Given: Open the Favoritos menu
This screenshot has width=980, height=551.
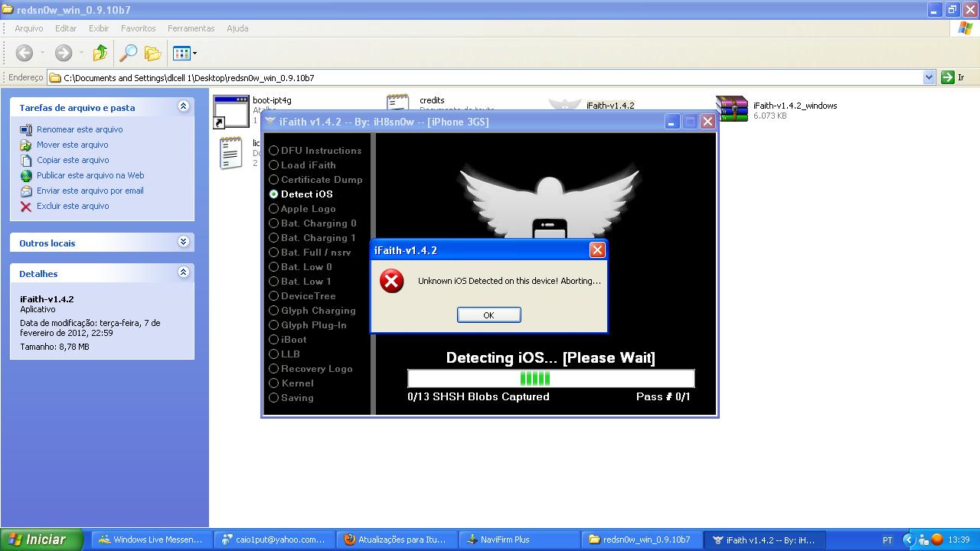Looking at the screenshot, I should pos(139,28).
